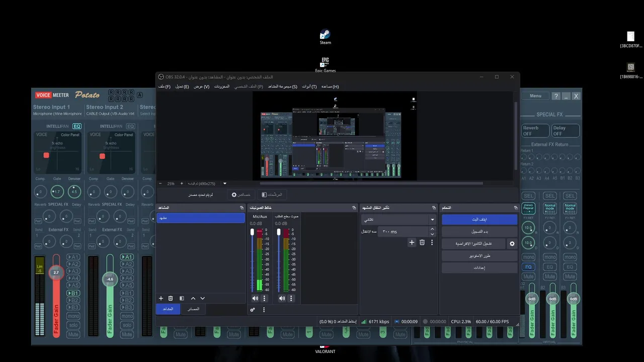Open the audio mixer panel's three-dots menu
644x362 pixels.
pos(264,310)
